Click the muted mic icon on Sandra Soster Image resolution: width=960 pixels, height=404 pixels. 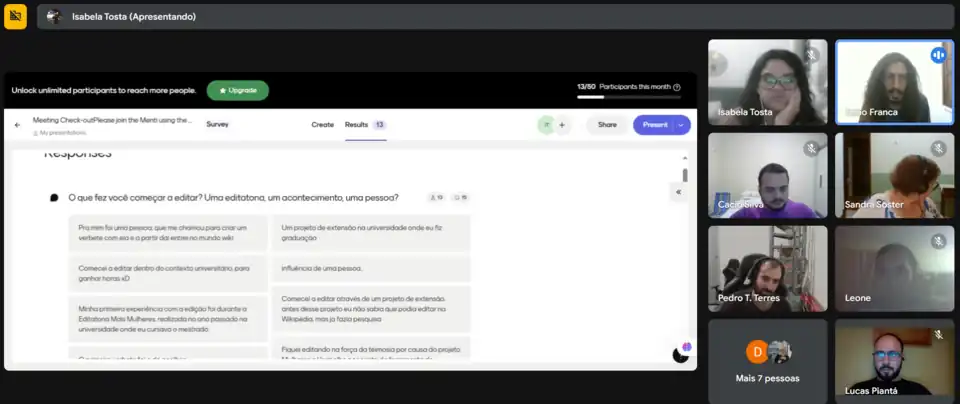pos(938,148)
